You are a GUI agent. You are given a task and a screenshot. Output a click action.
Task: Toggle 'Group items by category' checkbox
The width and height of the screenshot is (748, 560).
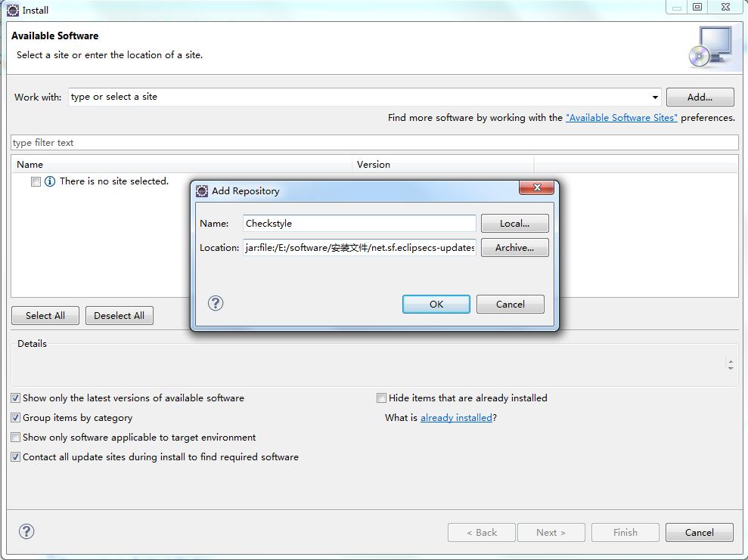click(x=16, y=417)
